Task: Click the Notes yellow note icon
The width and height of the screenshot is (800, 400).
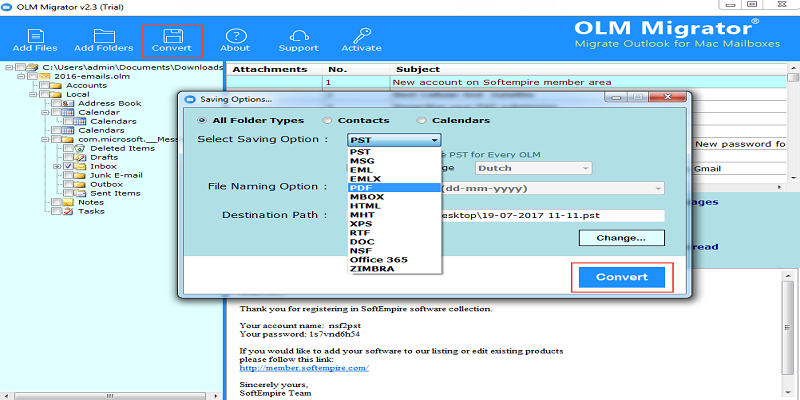Action: click(x=69, y=202)
